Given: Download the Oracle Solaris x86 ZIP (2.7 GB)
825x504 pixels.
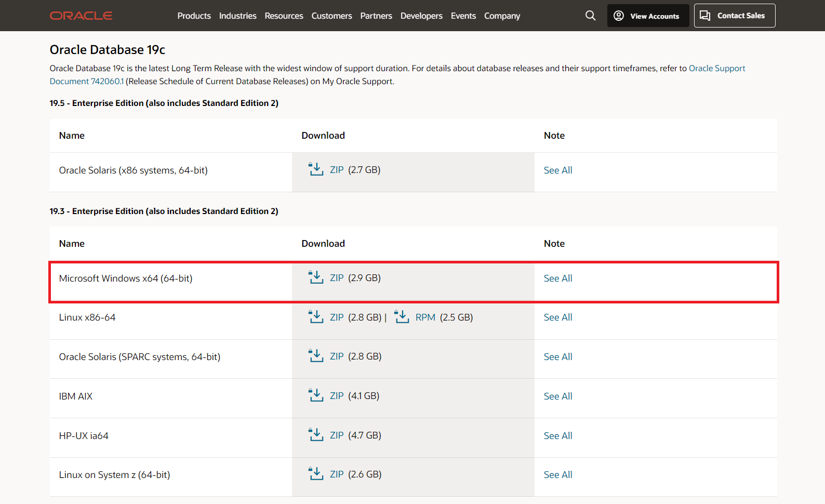Looking at the screenshot, I should click(337, 170).
